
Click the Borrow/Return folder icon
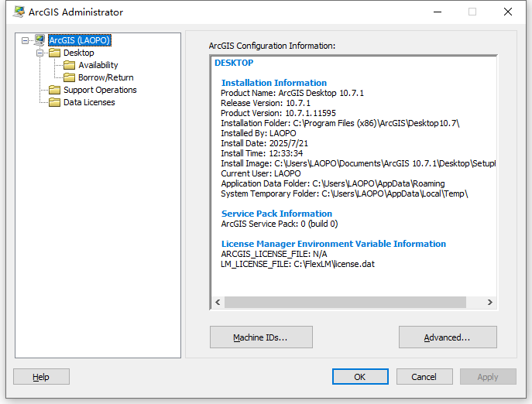pyautogui.click(x=69, y=77)
